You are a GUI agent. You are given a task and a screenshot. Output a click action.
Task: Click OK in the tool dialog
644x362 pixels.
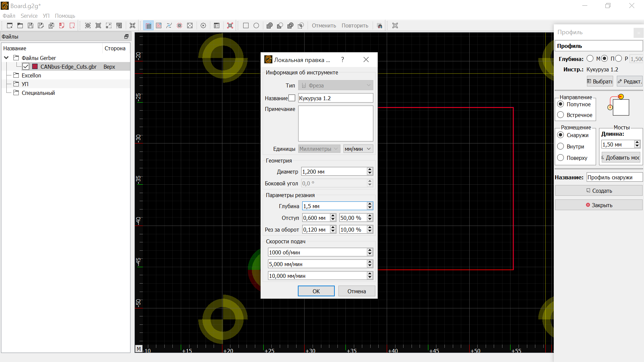click(316, 291)
